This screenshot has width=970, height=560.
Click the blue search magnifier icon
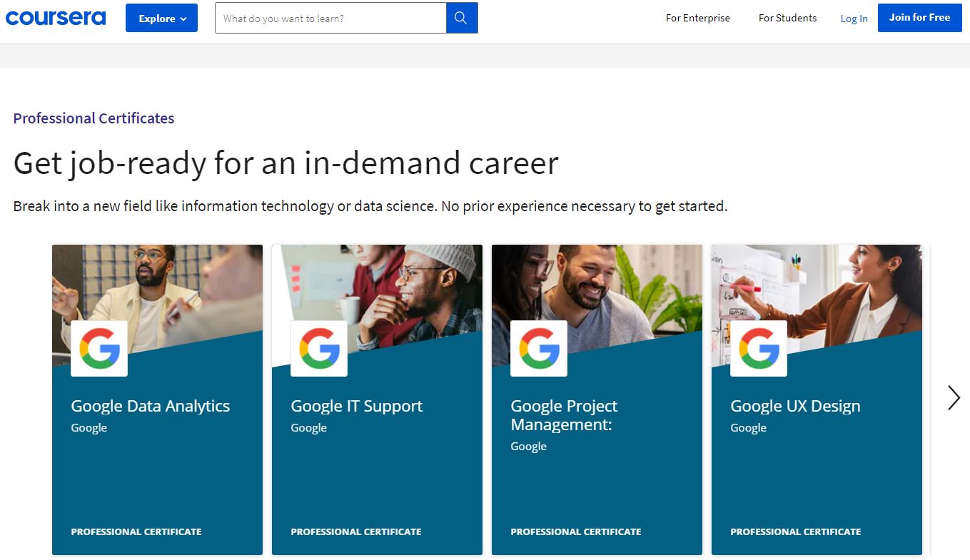tap(461, 17)
